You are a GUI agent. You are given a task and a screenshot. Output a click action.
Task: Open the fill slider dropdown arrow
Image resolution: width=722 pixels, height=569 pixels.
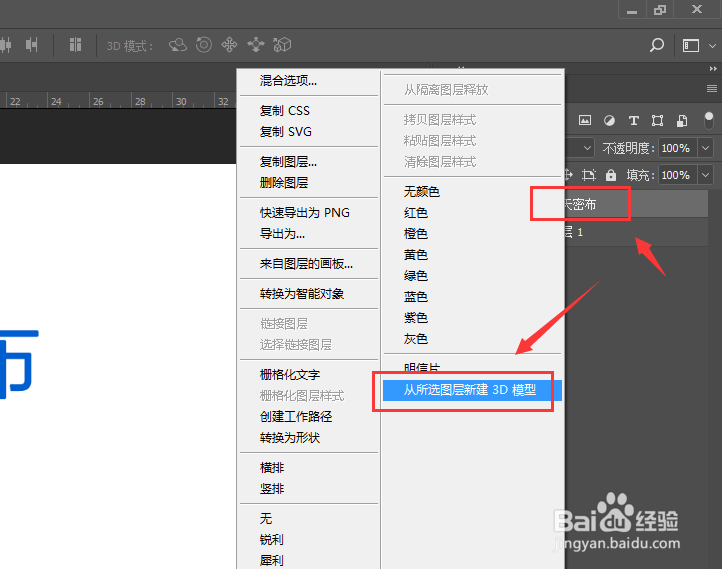pos(706,175)
